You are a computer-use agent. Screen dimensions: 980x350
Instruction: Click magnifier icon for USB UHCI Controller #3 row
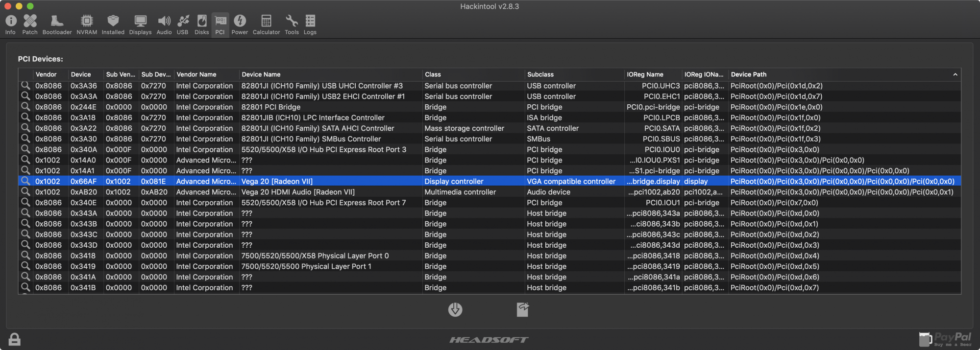25,85
